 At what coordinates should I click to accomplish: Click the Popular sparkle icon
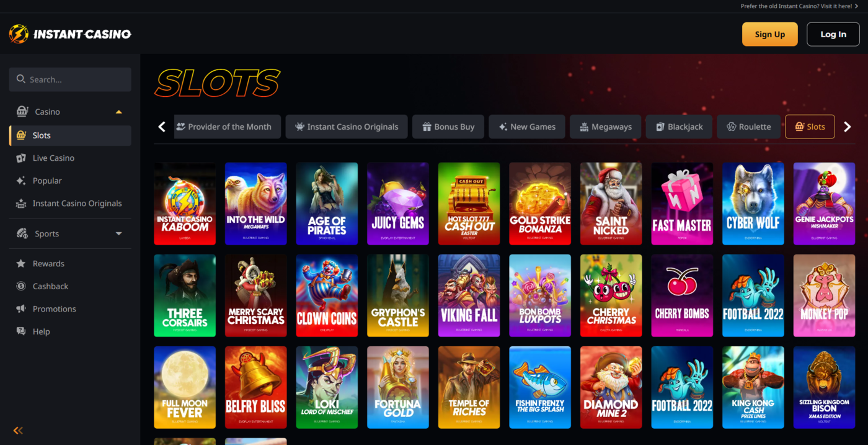tap(21, 181)
